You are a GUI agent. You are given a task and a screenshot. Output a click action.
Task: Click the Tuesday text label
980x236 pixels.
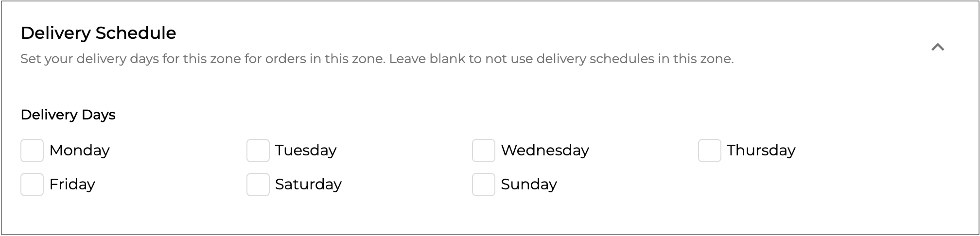(306, 151)
